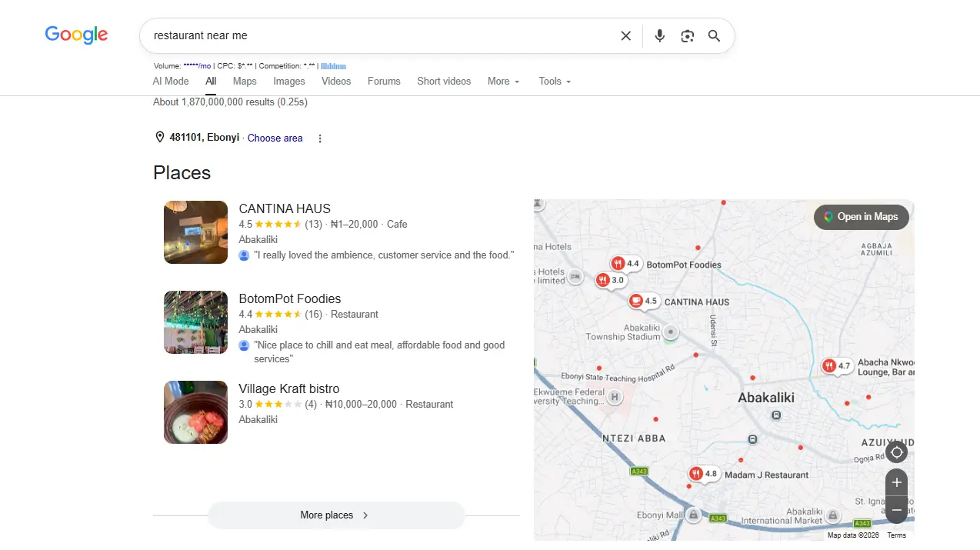Click the BotomPot Foodies review quote text
This screenshot has width=980, height=550.
[379, 352]
